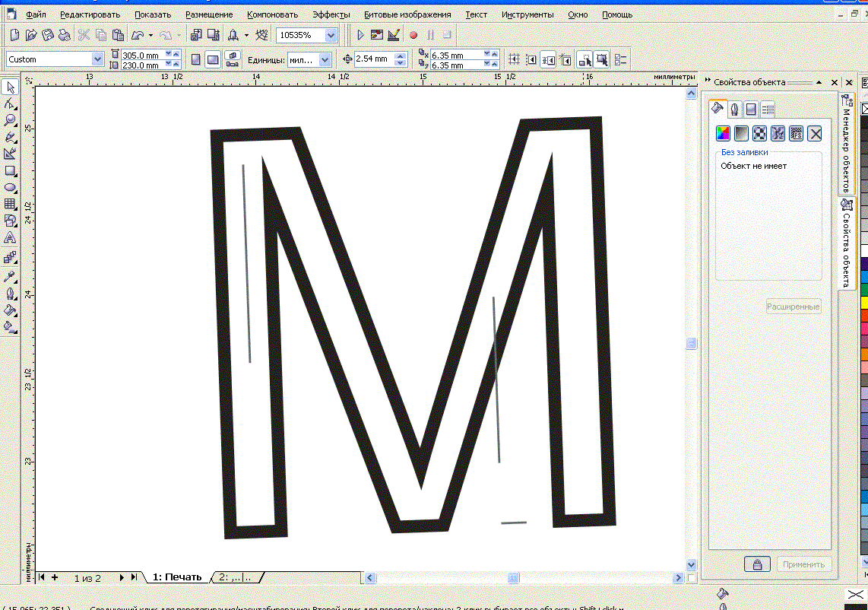This screenshot has height=610, width=868.
Task: Select the Pick (arrow) tool
Action: tap(10, 87)
